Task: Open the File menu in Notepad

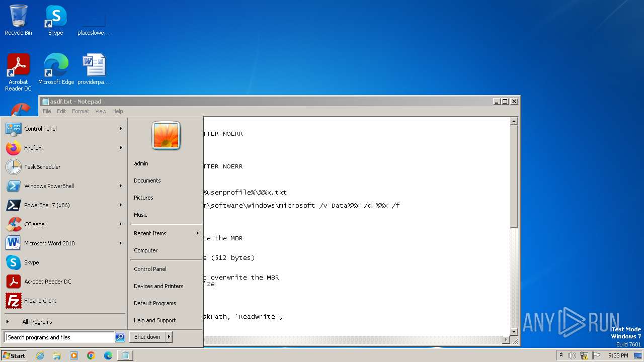Action: 47,111
